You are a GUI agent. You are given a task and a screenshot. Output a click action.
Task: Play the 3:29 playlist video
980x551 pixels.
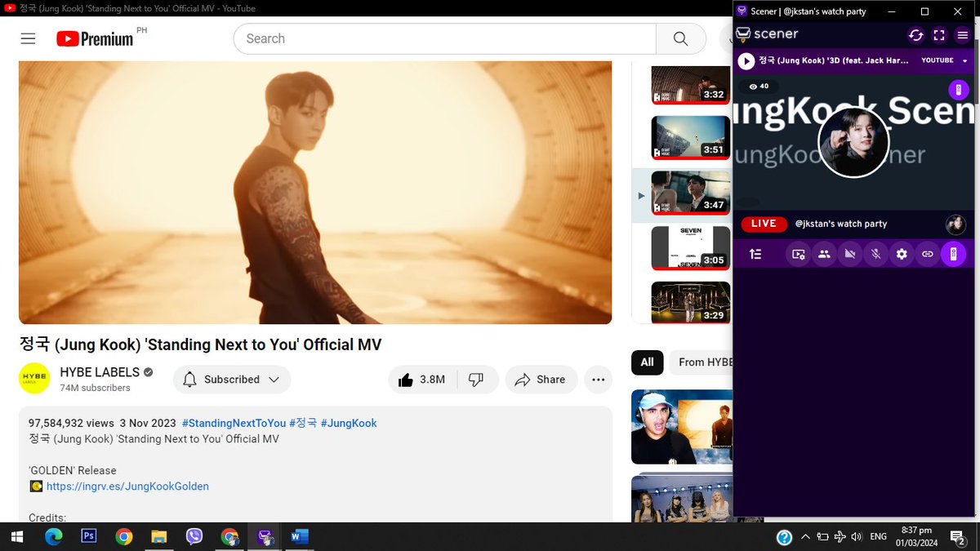[690, 303]
